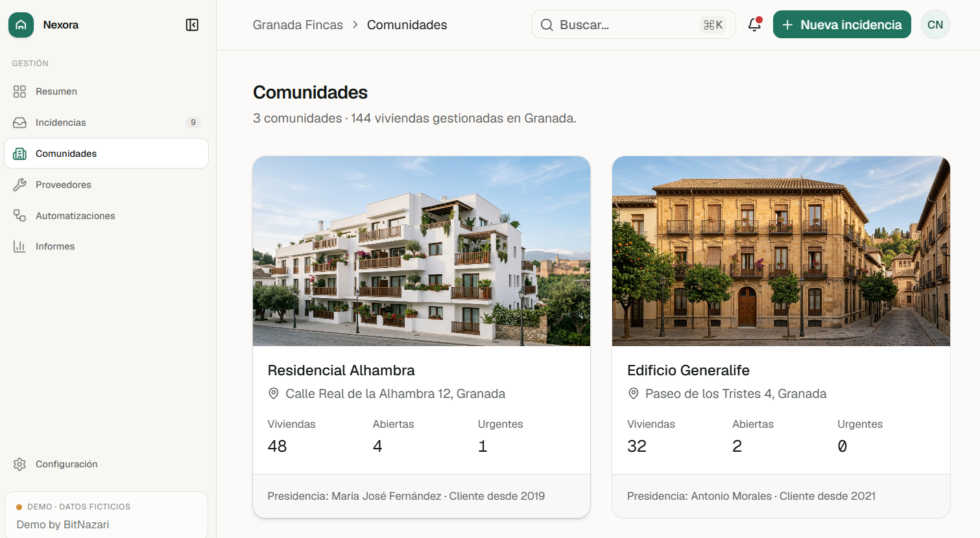Screen dimensions: 980x538
Task: Click Presidencia: María José Fernández footer text
Action: [406, 496]
